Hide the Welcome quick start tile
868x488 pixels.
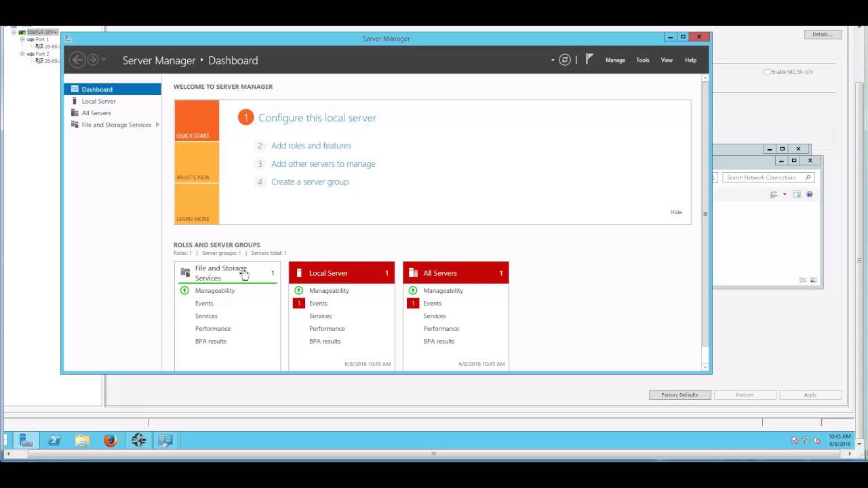(x=676, y=212)
